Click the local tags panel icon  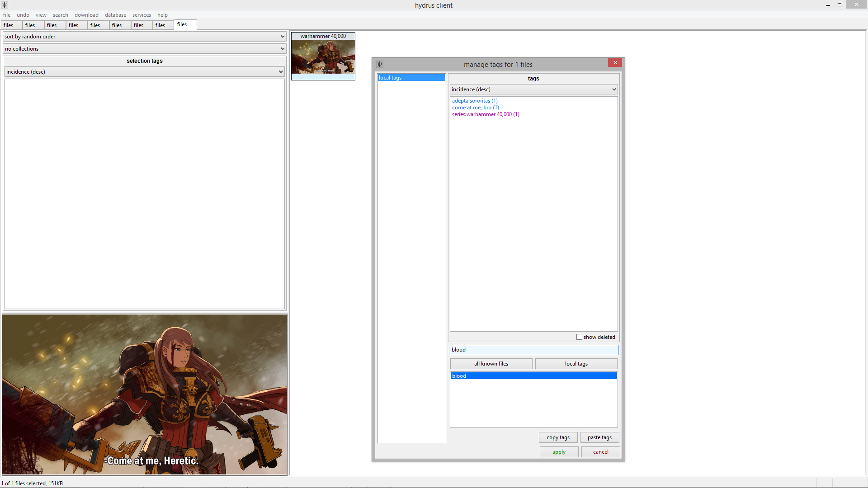[379, 64]
